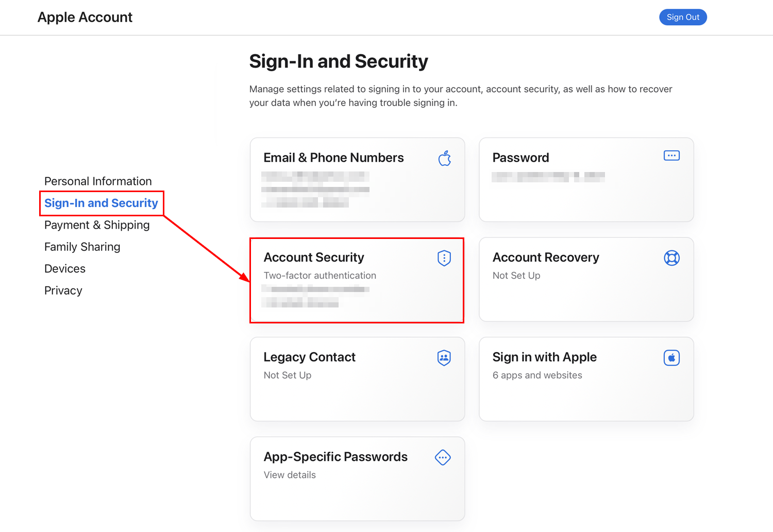Viewport: 773px width, 532px height.
Task: Set up Account Recovery
Action: tap(586, 280)
